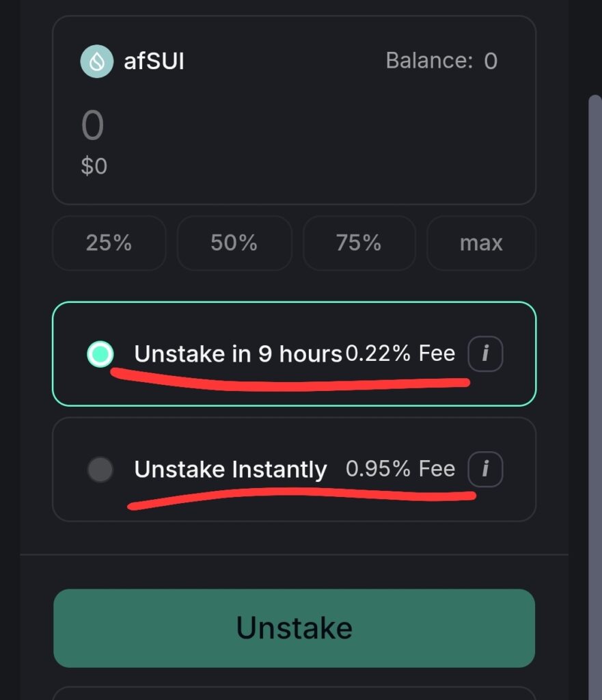Select the Unstake Instantly radio button
602x700 pixels.
click(100, 470)
